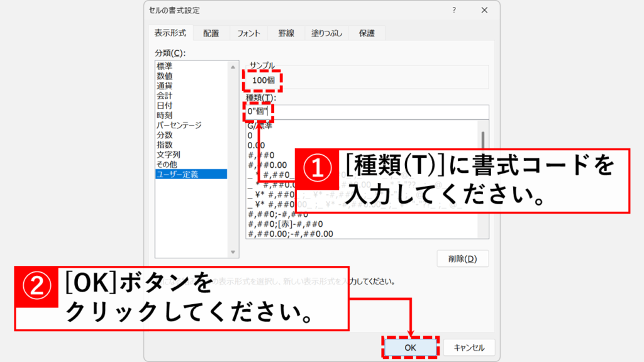Open the フォント tab
Screen dimensions: 644x362
point(248,33)
